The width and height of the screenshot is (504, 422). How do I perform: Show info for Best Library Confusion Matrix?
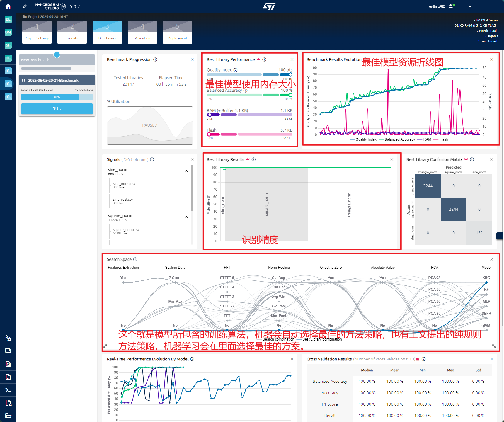click(472, 159)
